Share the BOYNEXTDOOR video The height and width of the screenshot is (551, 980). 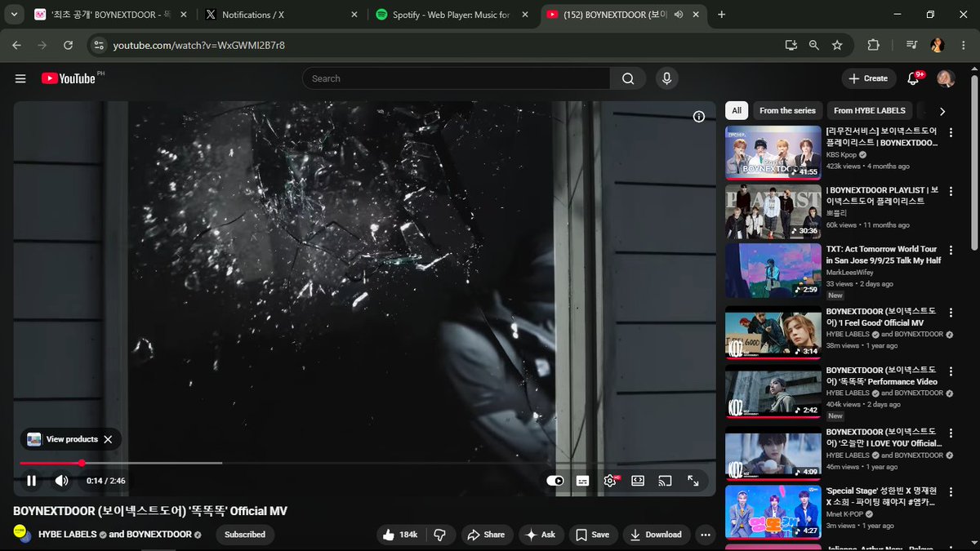486,535
